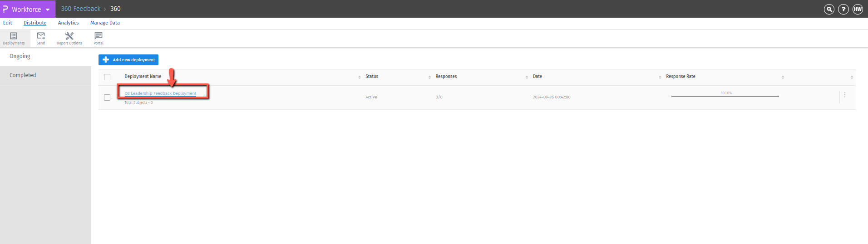The height and width of the screenshot is (244, 868).
Task: Toggle the select-all header checkbox
Action: [x=107, y=77]
